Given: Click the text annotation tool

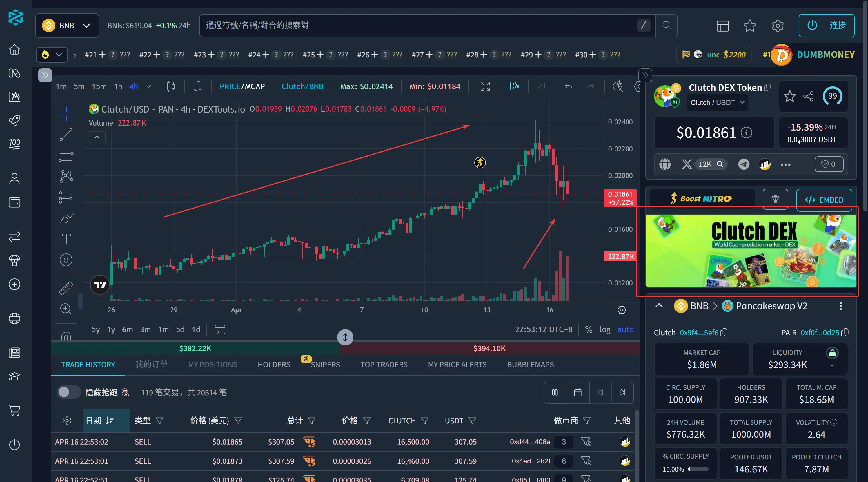Looking at the screenshot, I should 66,239.
